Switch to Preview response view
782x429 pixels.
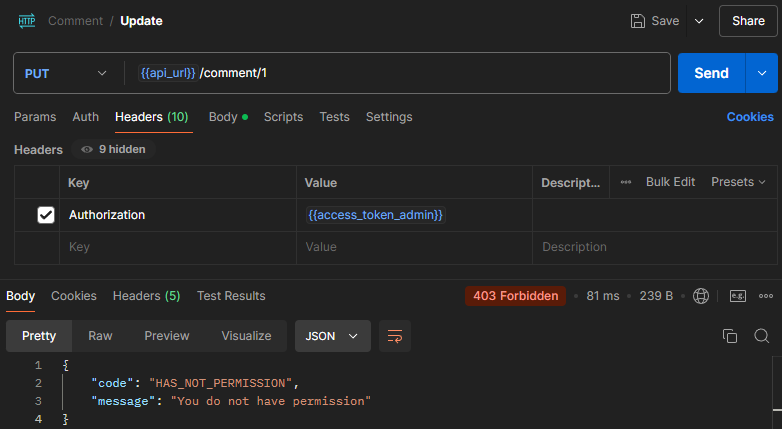point(167,336)
